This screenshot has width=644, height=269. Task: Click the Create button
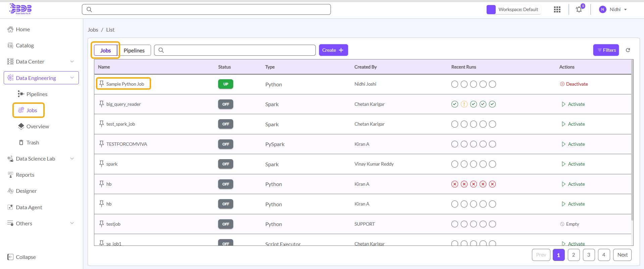point(333,50)
